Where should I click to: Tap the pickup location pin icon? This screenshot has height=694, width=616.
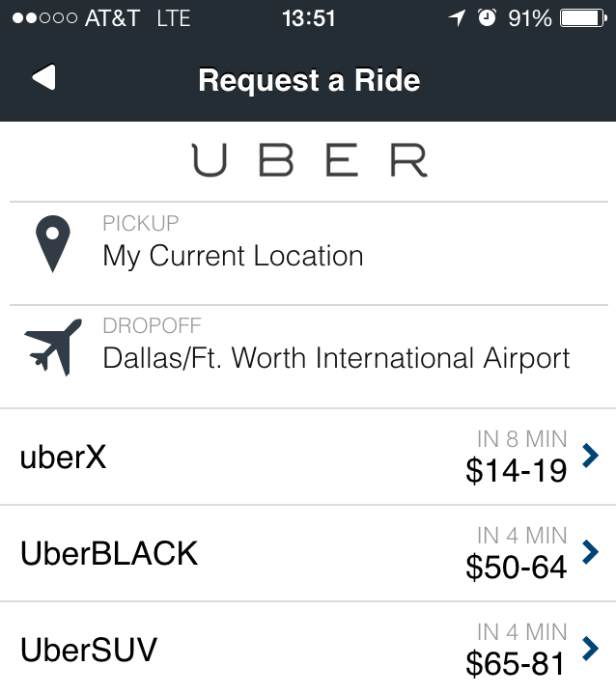point(53,243)
